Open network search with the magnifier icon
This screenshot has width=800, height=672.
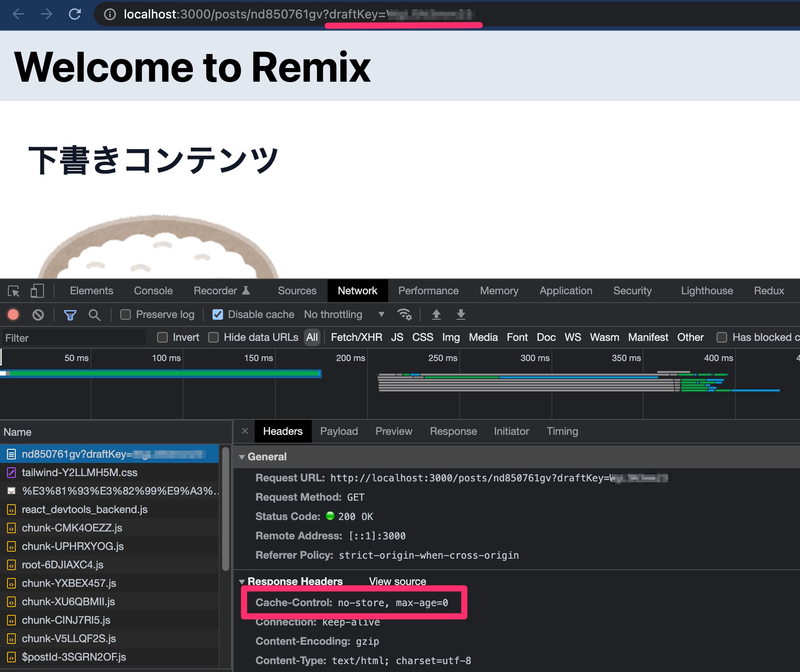click(94, 314)
